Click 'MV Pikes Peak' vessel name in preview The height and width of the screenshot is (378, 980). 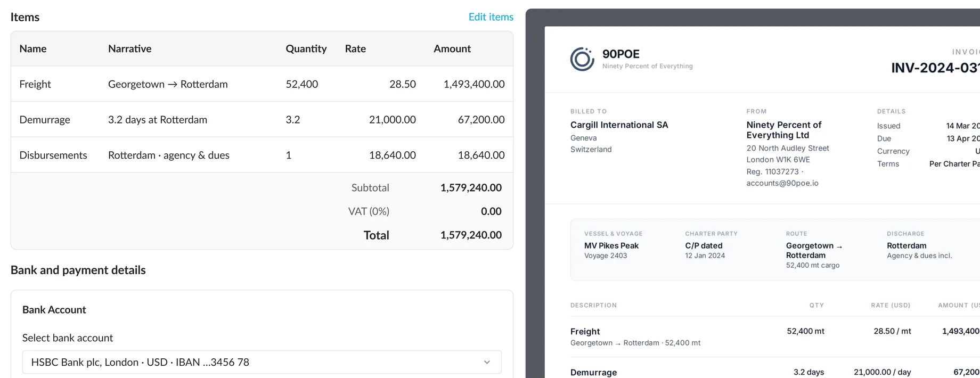pyautogui.click(x=611, y=245)
